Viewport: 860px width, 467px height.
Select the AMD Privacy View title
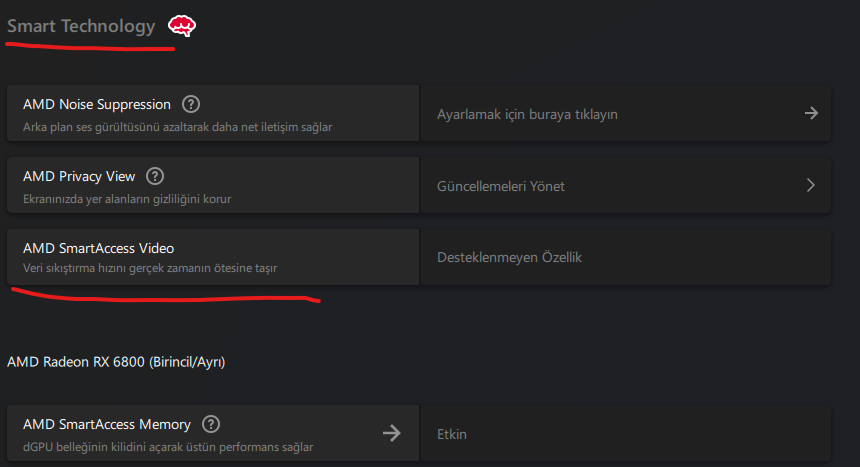79,176
